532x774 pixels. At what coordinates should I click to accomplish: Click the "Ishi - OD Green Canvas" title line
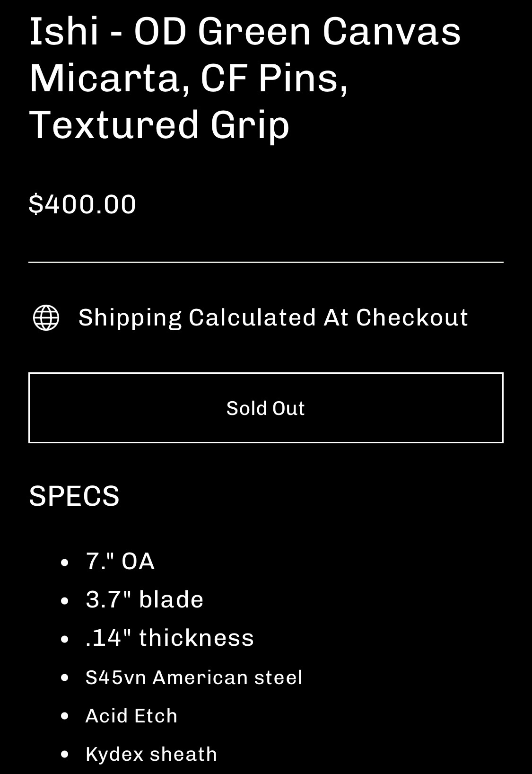click(245, 32)
